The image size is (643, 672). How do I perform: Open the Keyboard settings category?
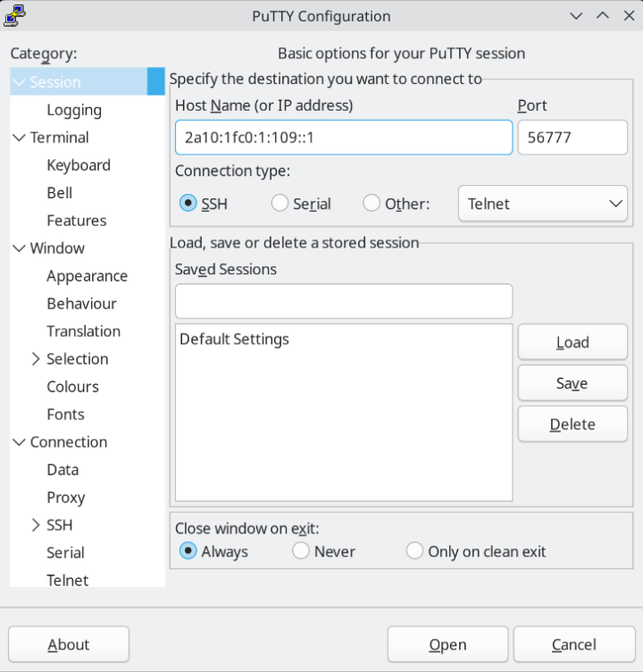pos(79,165)
